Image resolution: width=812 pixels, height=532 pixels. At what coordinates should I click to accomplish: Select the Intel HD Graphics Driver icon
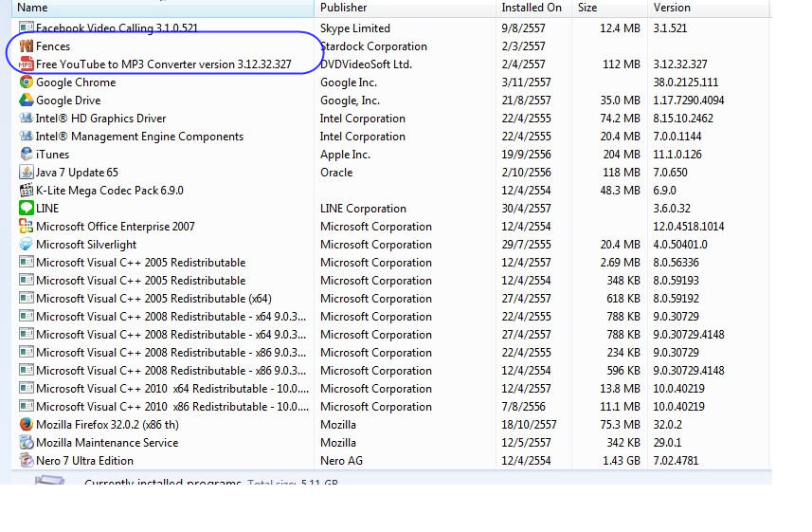click(27, 119)
